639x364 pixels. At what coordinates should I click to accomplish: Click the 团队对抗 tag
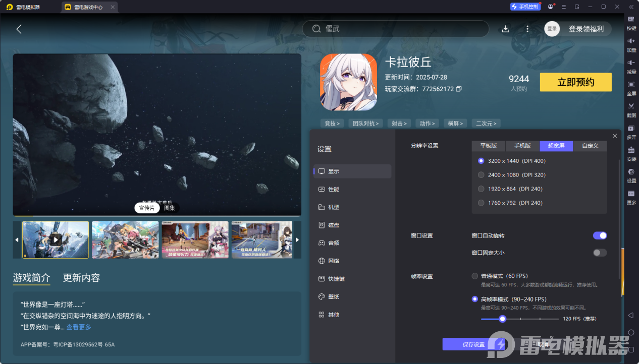point(365,124)
